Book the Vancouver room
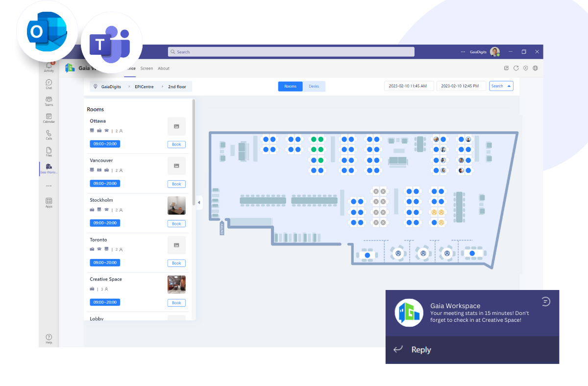This screenshot has width=588, height=386. pos(176,184)
